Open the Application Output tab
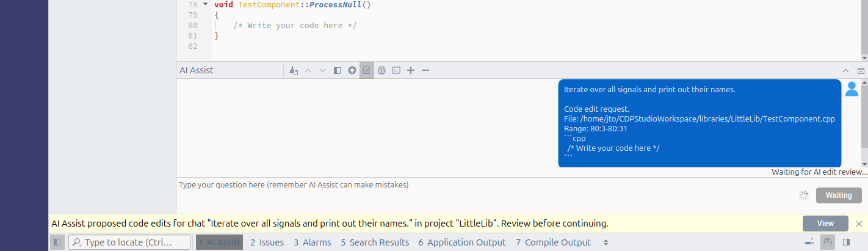This screenshot has height=251, width=868. pyautogui.click(x=462, y=242)
